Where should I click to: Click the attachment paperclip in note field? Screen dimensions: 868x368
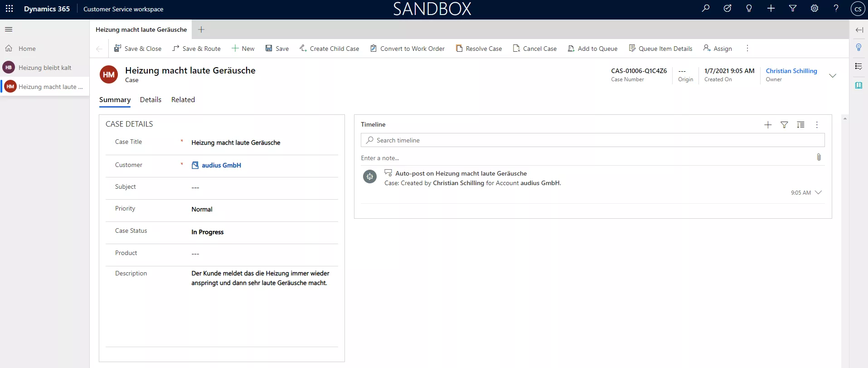[818, 157]
